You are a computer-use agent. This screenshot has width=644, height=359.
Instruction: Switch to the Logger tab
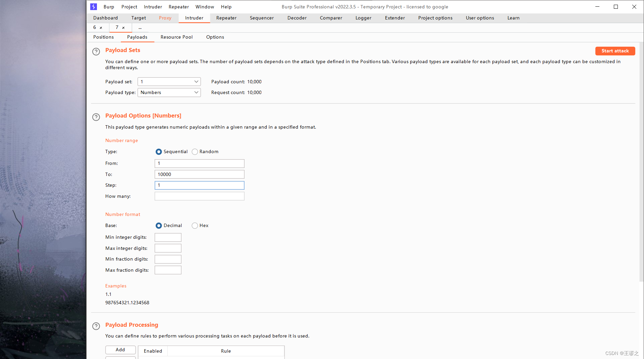[x=363, y=18]
